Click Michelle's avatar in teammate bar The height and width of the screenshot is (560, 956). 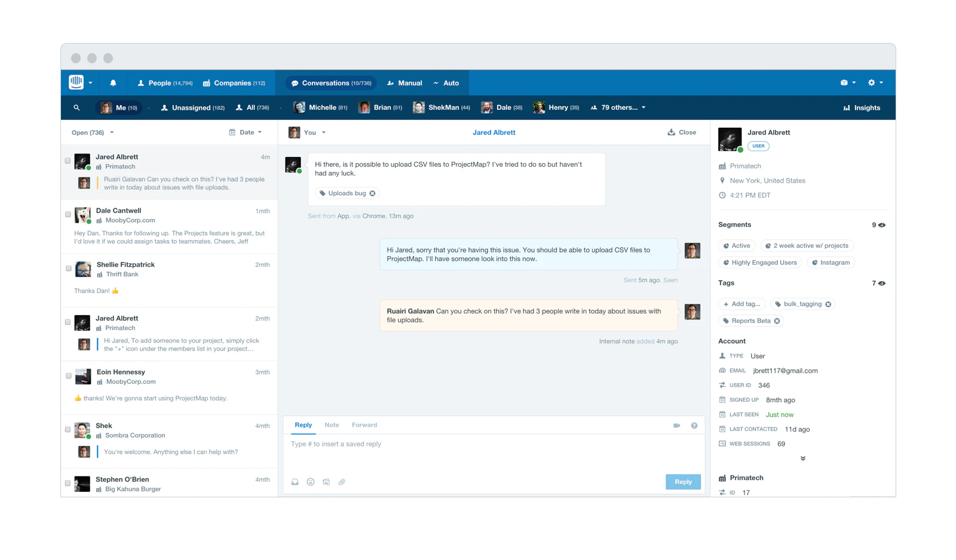click(299, 107)
